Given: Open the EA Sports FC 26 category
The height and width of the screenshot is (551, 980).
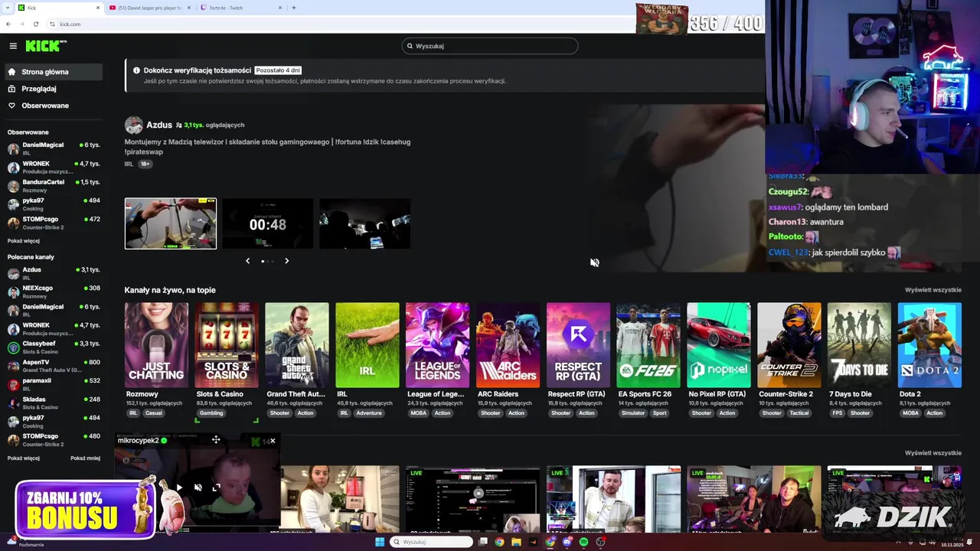Looking at the screenshot, I should point(648,345).
